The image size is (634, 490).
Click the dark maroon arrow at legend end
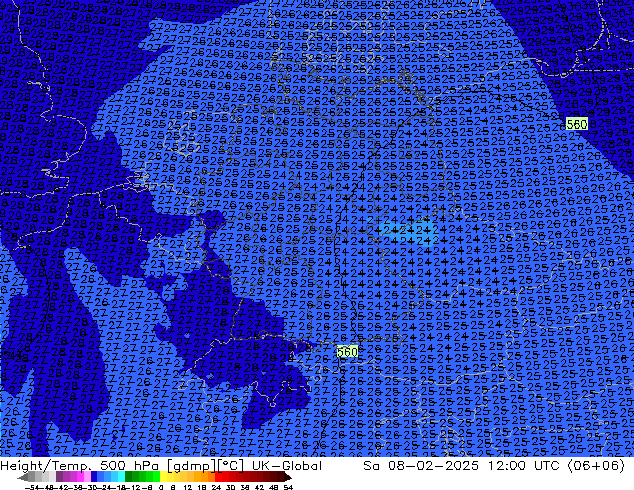point(287,476)
